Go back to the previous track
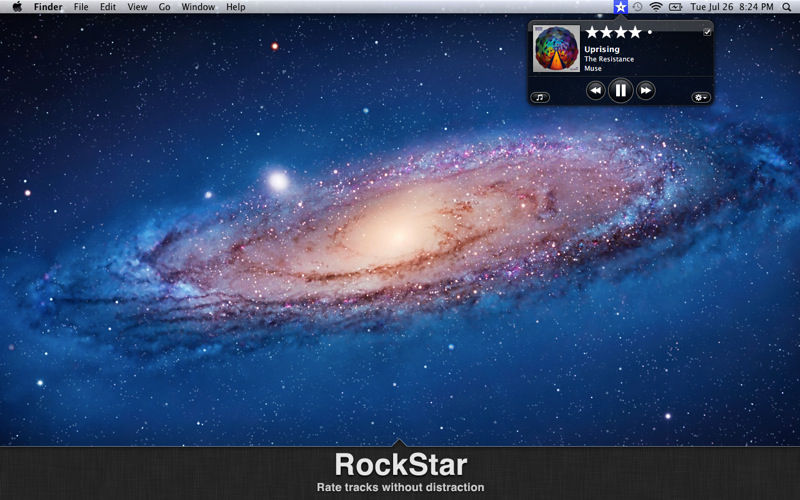 click(595, 91)
